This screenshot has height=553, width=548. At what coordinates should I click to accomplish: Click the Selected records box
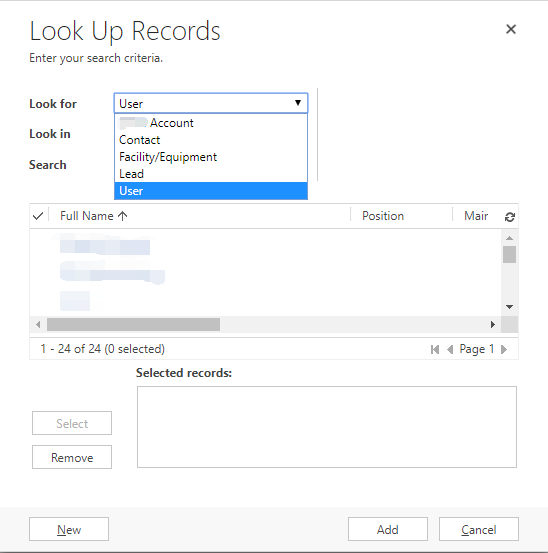coord(327,427)
